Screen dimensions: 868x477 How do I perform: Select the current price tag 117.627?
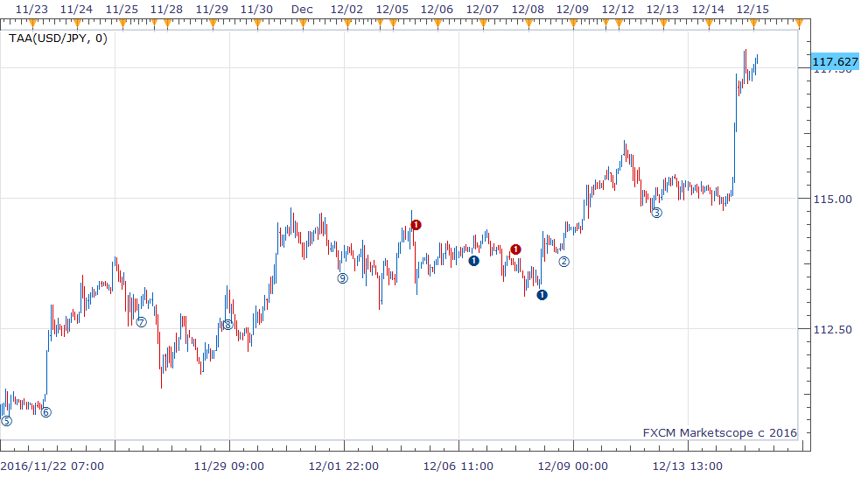(836, 61)
